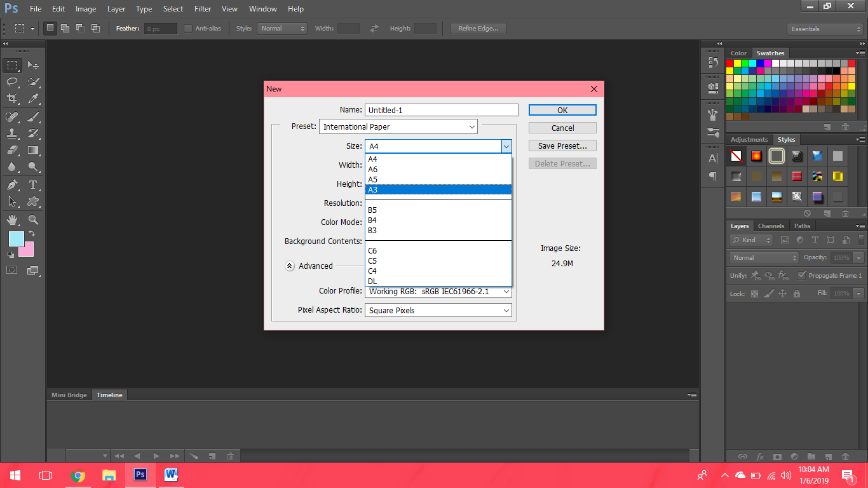Select DL from the size list

438,281
